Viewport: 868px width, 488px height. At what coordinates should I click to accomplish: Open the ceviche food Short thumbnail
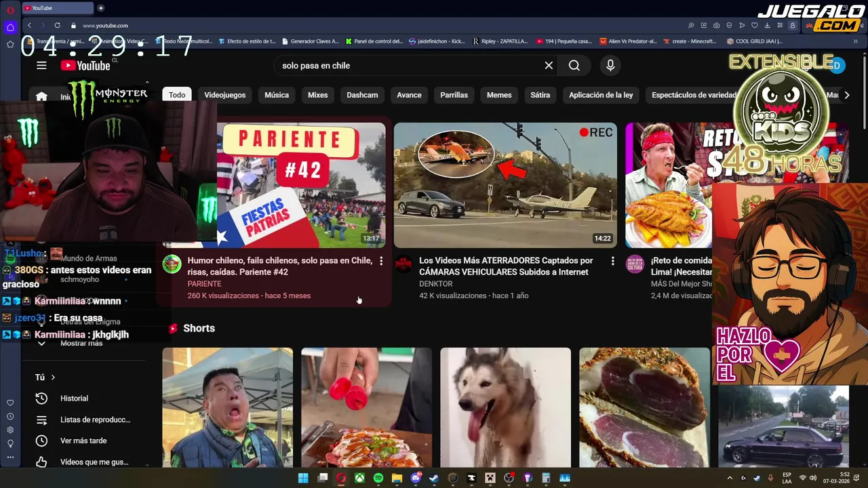pyautogui.click(x=366, y=407)
